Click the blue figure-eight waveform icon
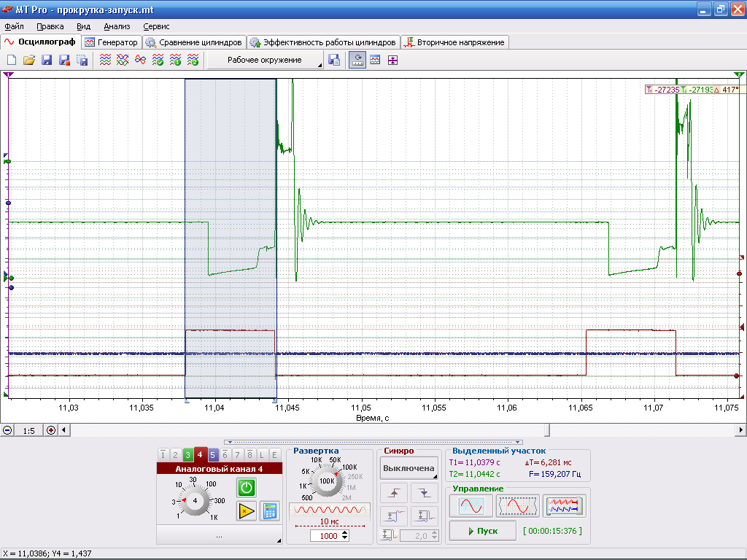This screenshot has height=560, width=747. click(x=141, y=60)
